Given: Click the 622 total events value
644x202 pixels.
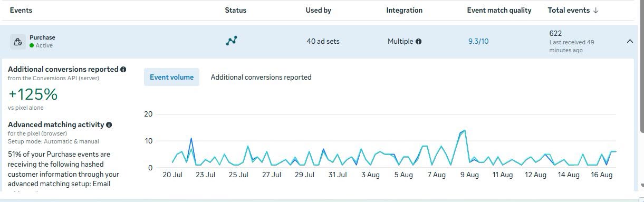Looking at the screenshot, I should point(555,33).
